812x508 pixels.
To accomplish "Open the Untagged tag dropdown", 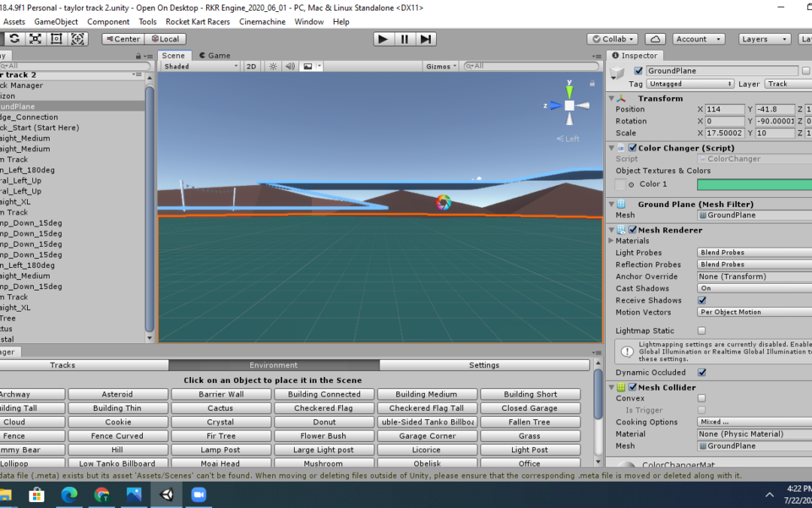I will point(689,84).
